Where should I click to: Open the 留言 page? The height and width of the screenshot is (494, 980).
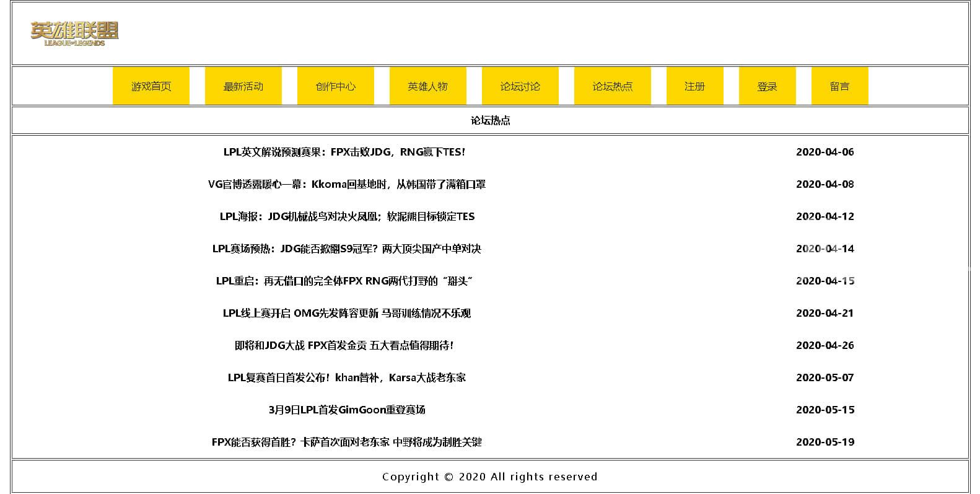coord(840,86)
